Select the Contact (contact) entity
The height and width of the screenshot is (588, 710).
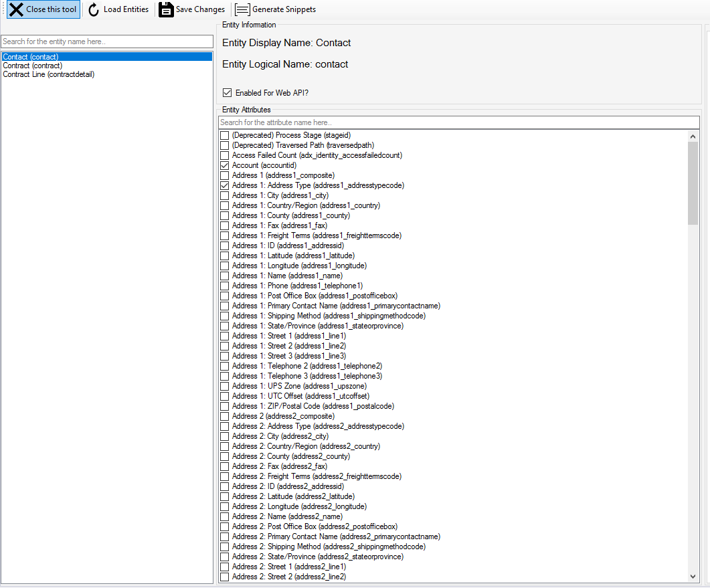31,57
